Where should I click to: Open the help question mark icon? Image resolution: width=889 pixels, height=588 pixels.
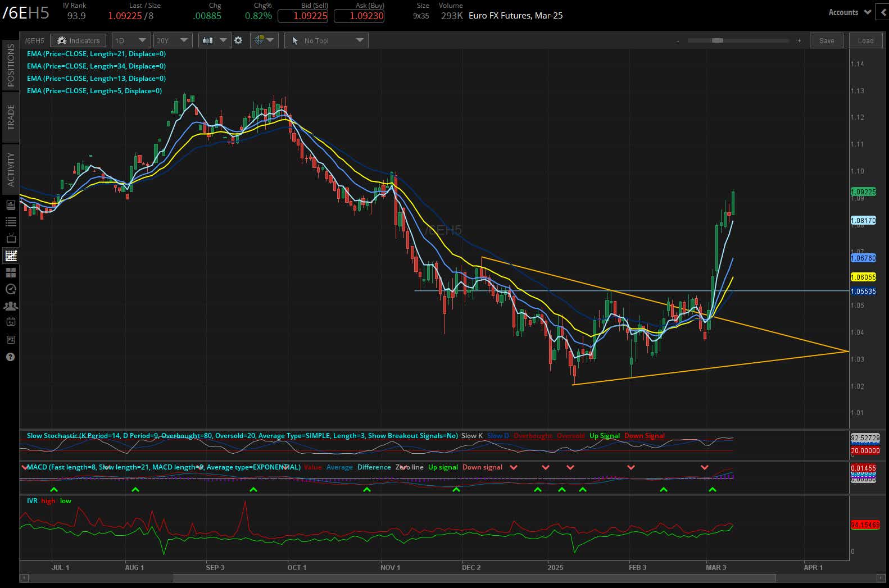tap(11, 357)
